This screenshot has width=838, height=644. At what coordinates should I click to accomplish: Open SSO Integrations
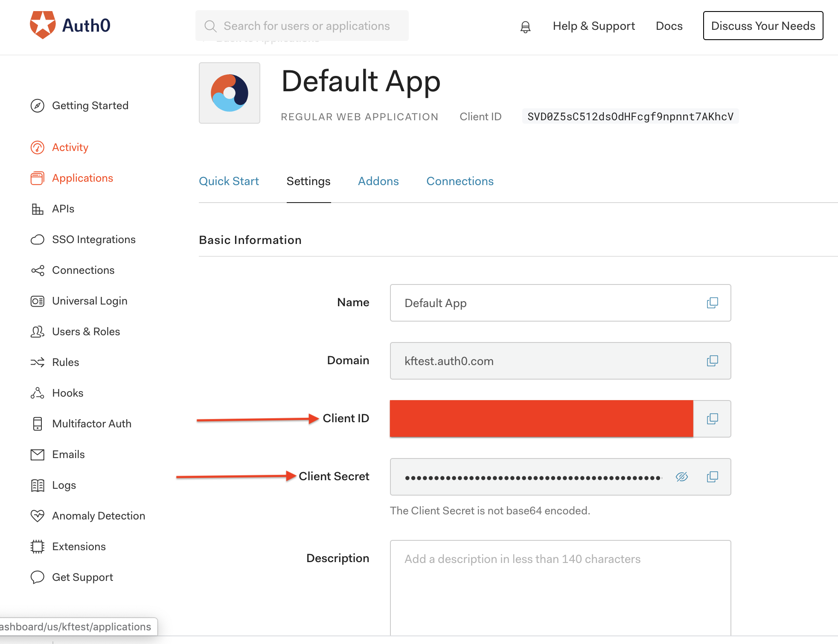pyautogui.click(x=93, y=239)
